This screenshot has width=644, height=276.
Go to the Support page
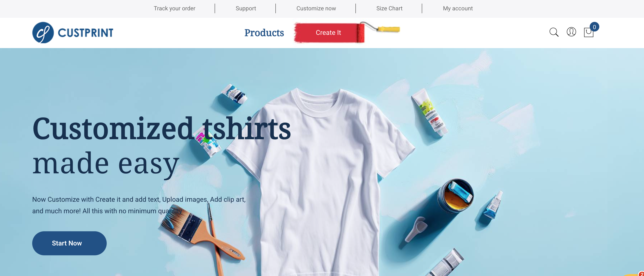click(x=246, y=8)
